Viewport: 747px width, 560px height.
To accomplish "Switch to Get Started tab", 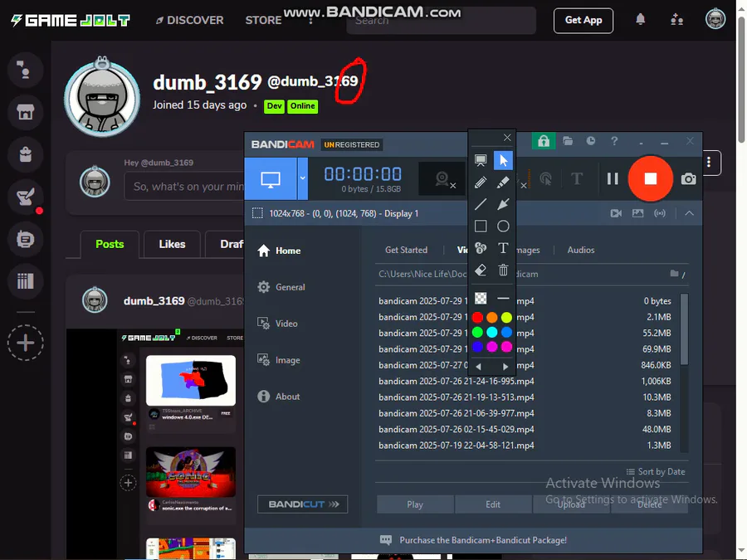I will point(407,250).
